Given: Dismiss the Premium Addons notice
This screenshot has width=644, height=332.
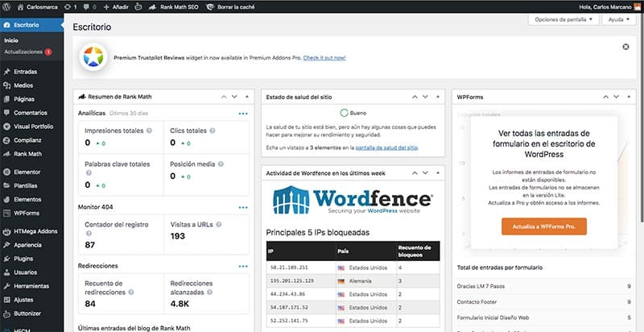Looking at the screenshot, I should point(625,47).
